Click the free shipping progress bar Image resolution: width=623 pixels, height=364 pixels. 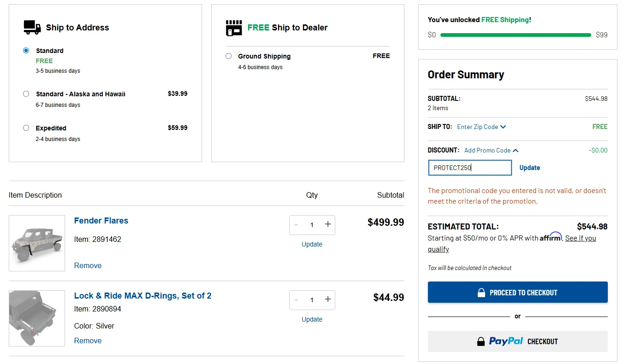(516, 35)
